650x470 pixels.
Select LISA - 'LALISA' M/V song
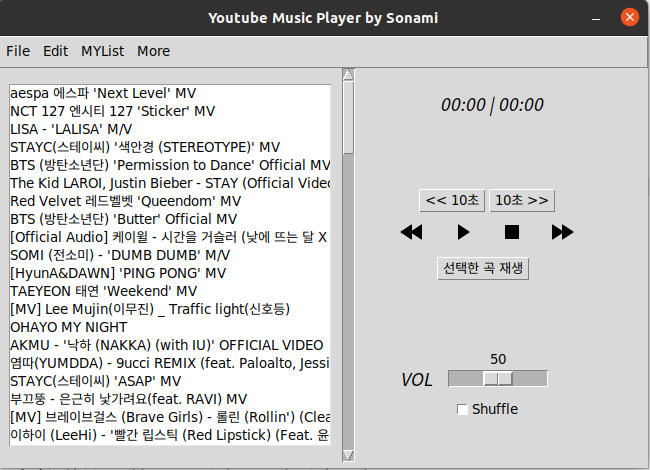[x=170, y=129]
